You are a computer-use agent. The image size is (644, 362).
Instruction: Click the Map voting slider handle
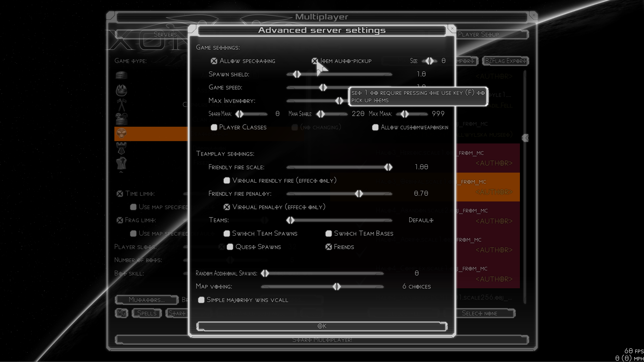[x=337, y=287]
